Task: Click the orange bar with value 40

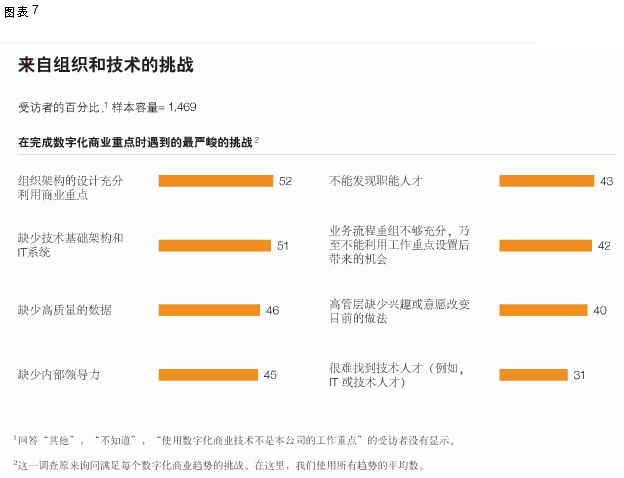Action: pyautogui.click(x=543, y=310)
